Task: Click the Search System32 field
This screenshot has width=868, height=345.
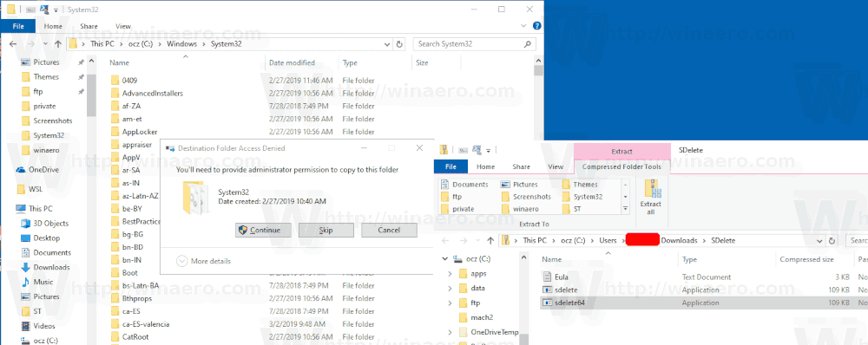Action: tap(475, 44)
